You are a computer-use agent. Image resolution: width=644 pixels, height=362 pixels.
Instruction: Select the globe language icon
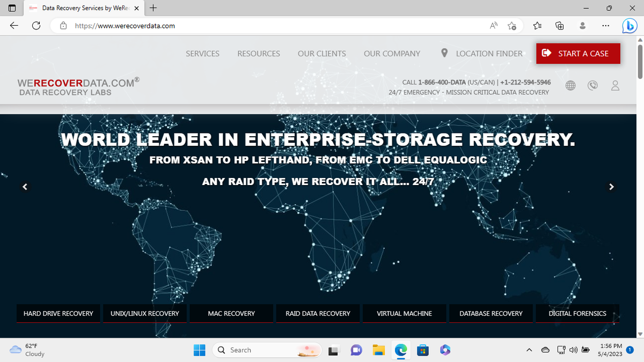570,85
